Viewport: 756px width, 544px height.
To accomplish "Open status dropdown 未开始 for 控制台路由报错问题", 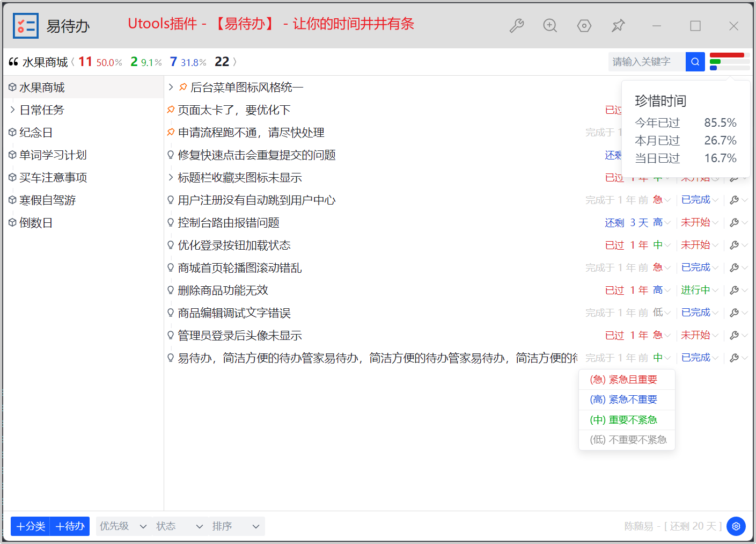I will (700, 222).
